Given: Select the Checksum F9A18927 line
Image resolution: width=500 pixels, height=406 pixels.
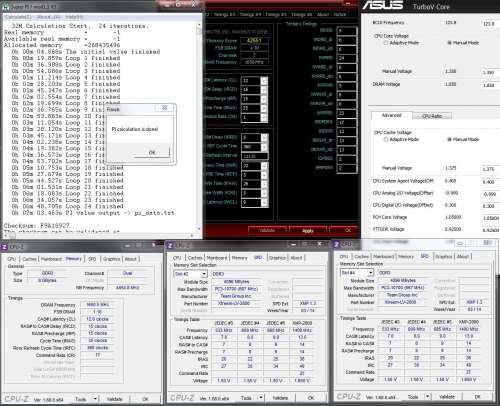Looking at the screenshot, I should pyautogui.click(x=37, y=226).
